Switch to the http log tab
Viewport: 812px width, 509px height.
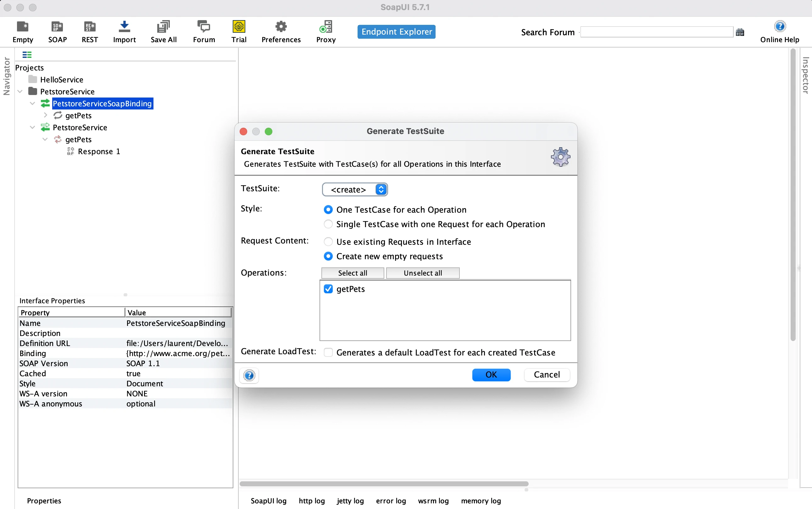tap(311, 501)
